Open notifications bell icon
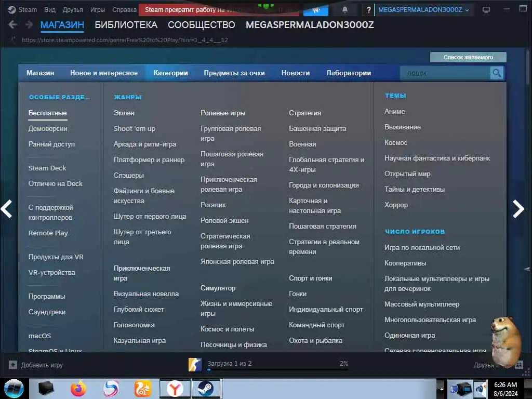Viewport: 532px width, 399px height. (345, 10)
